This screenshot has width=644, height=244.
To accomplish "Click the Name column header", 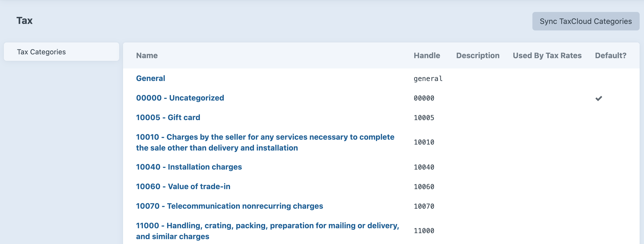I will (x=147, y=55).
